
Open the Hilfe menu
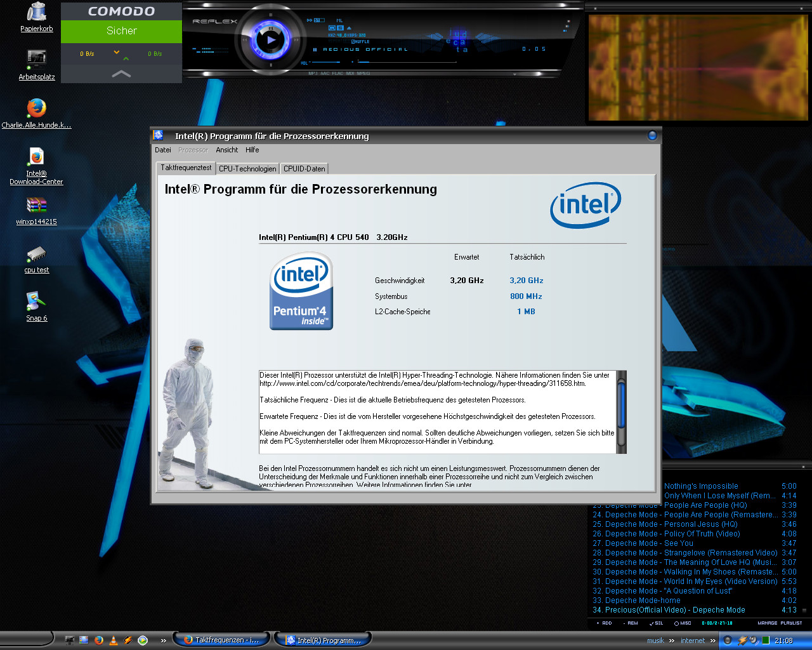(252, 150)
